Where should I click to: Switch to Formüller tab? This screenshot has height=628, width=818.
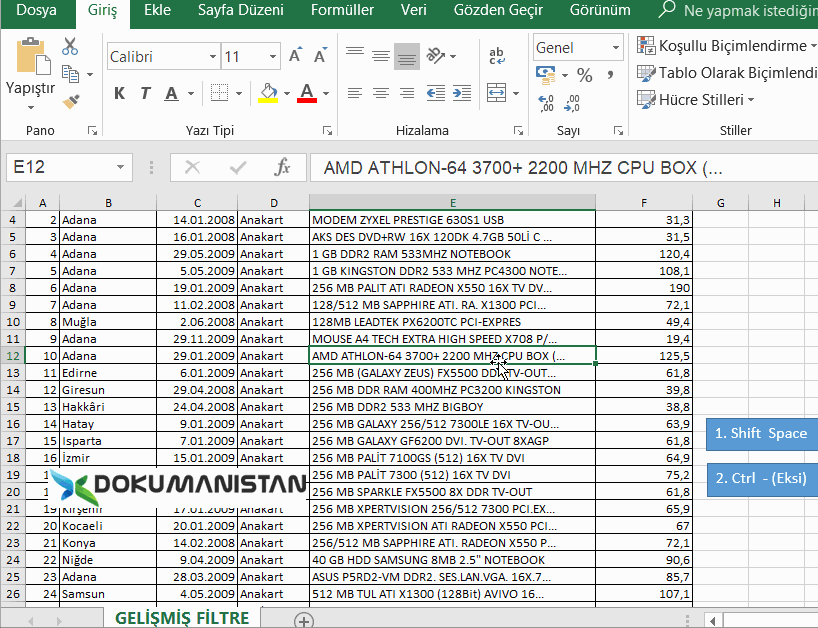tap(342, 10)
